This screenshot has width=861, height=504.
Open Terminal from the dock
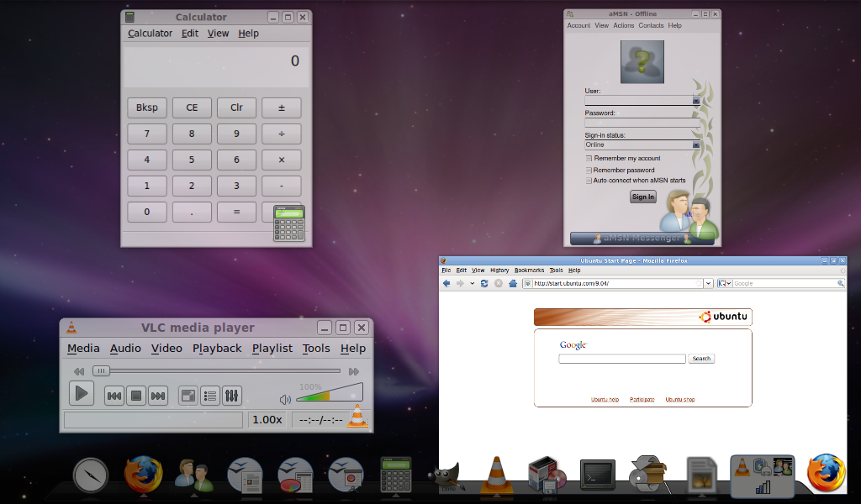(598, 475)
